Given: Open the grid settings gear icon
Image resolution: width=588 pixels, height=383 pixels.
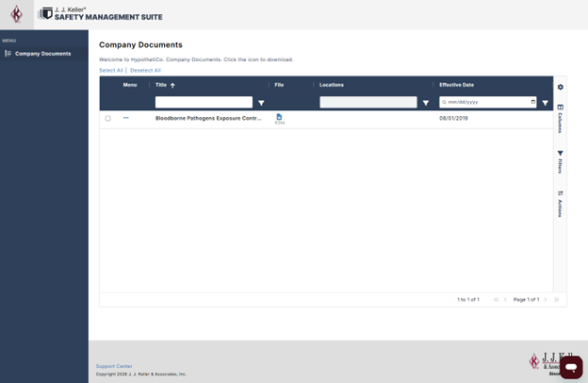Looking at the screenshot, I should 561,87.
